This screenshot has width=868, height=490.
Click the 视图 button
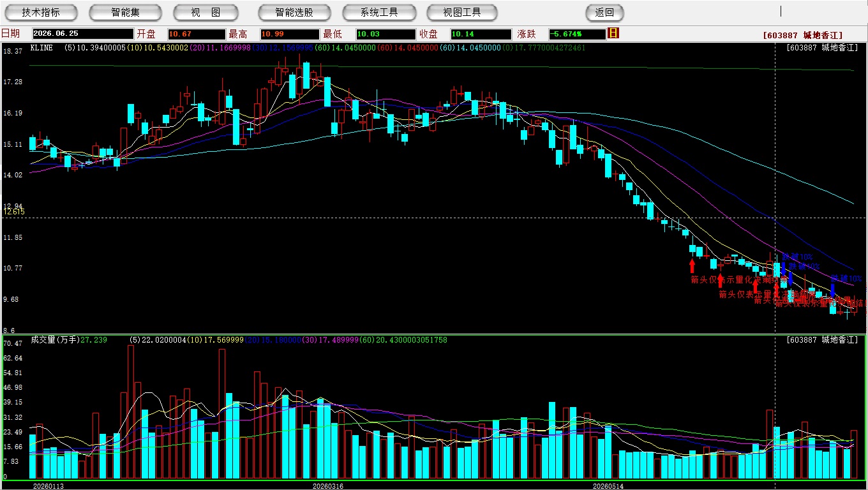pos(206,12)
